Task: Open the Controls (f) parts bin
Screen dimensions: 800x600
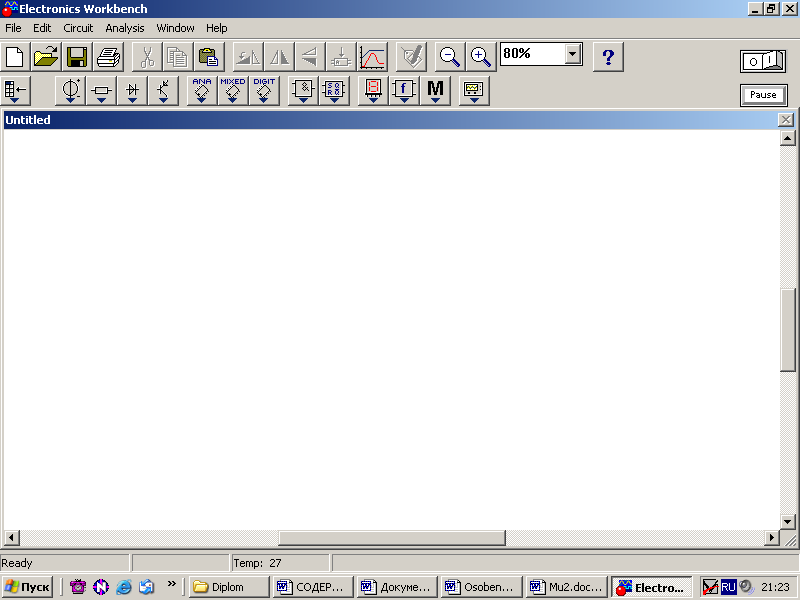Action: [404, 91]
